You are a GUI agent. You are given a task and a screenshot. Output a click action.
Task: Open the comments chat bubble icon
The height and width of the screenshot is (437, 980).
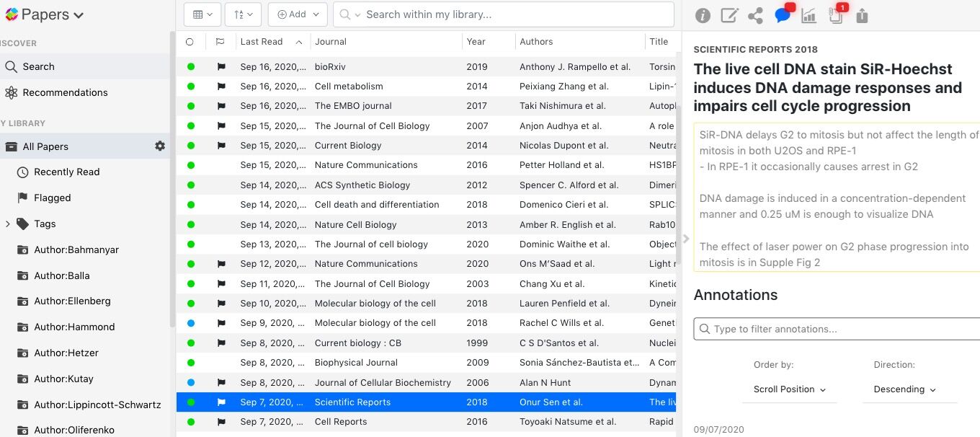click(x=783, y=15)
